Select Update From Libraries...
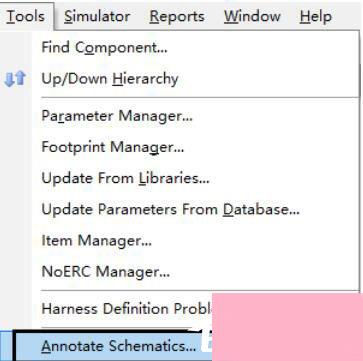 (196, 178)
